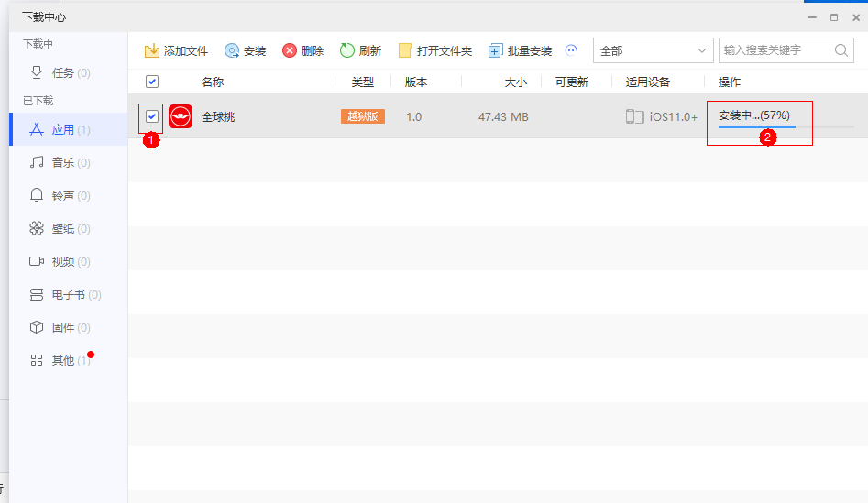
Task: Click the Add File folder icon
Action: [x=151, y=51]
